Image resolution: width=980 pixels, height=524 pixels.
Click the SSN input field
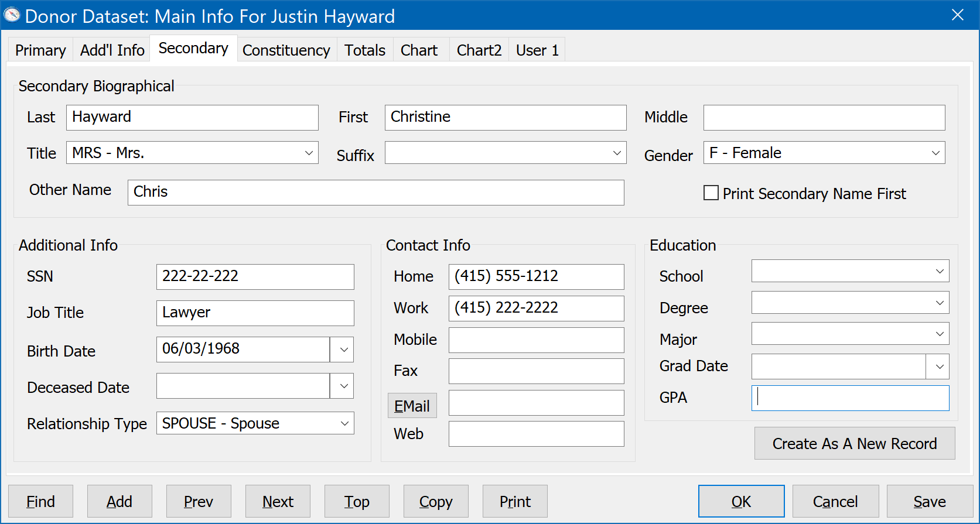point(255,277)
